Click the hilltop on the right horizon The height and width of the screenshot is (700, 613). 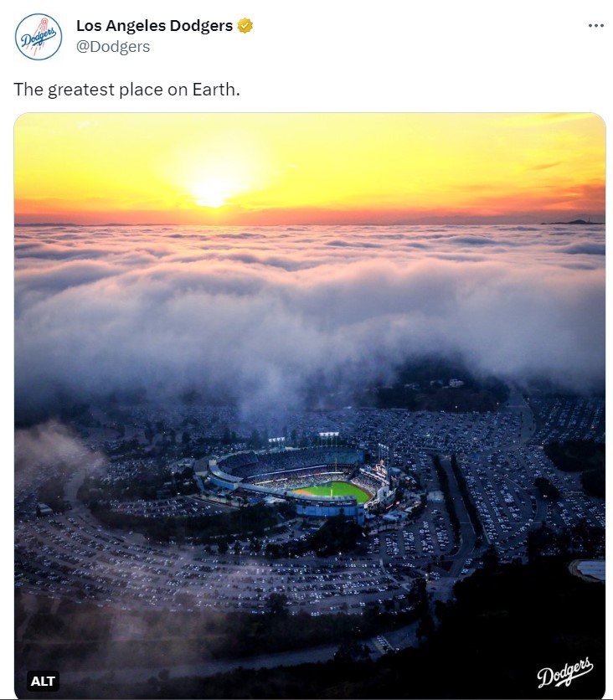click(578, 222)
